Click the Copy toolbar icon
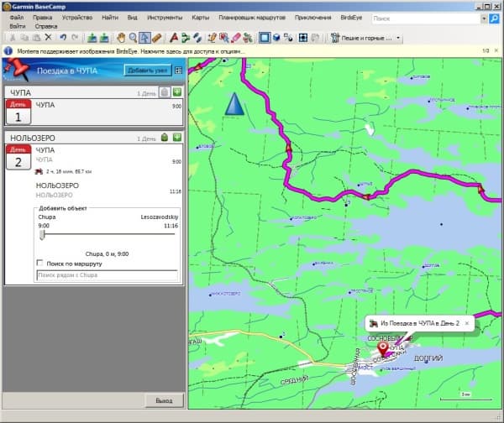The image size is (504, 423). (24, 38)
